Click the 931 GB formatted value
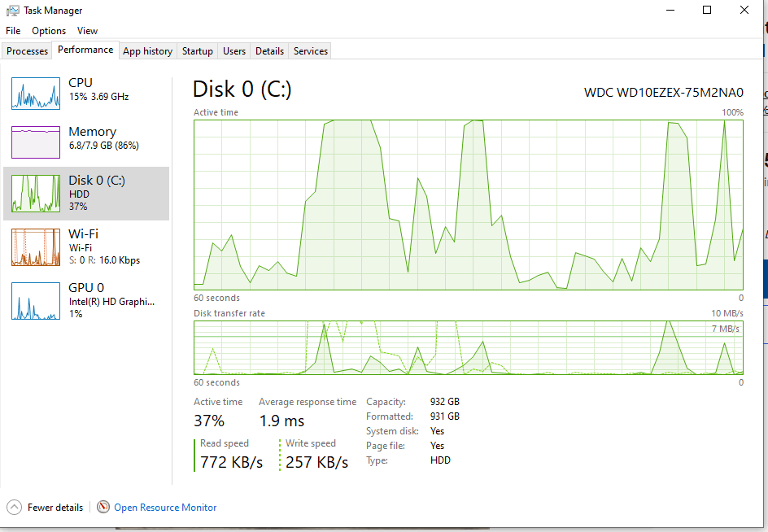768x532 pixels. tap(445, 416)
